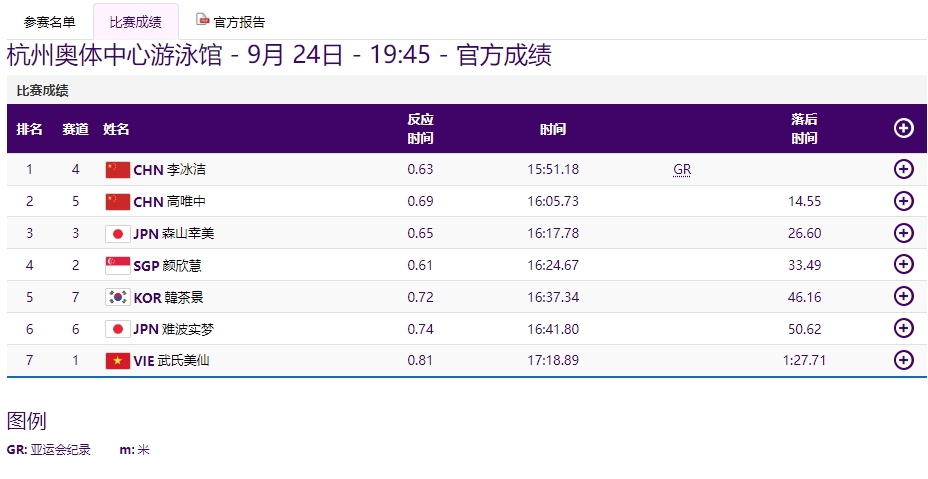Screen dimensions: 928x479
Task: Expand all rows using the header plus icon
Action: pos(903,128)
